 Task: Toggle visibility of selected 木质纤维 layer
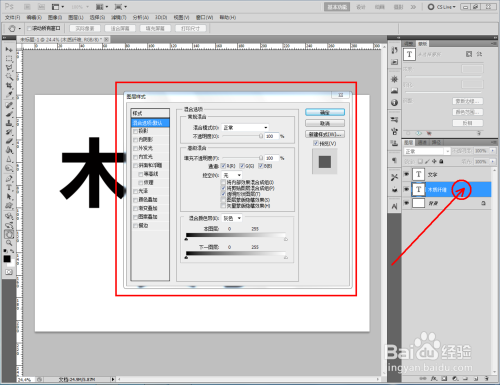[406, 189]
